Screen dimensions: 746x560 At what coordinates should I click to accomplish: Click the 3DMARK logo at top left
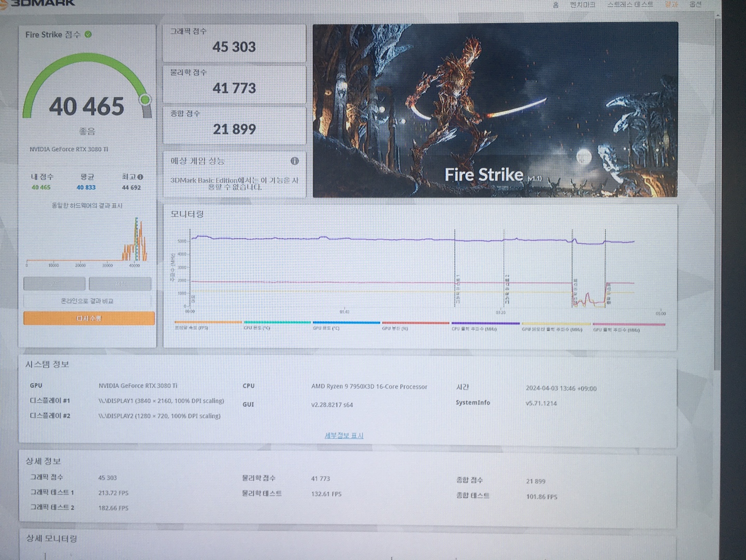click(x=37, y=3)
